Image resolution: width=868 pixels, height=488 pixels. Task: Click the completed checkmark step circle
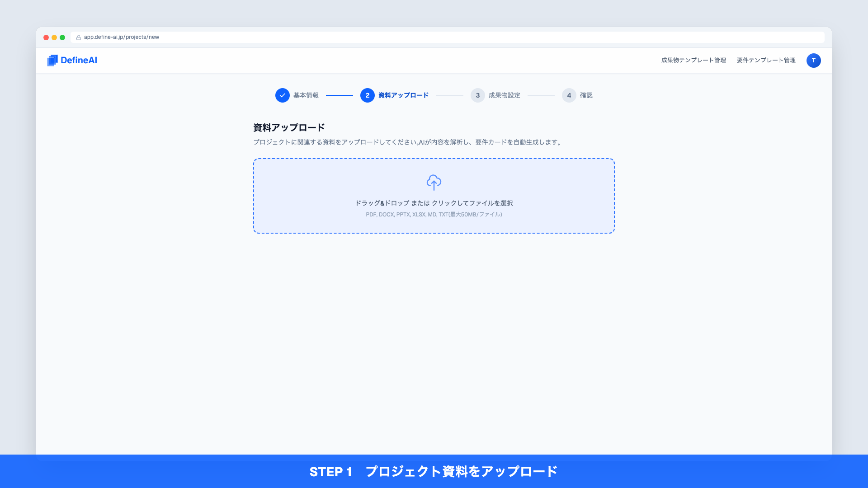tap(282, 95)
